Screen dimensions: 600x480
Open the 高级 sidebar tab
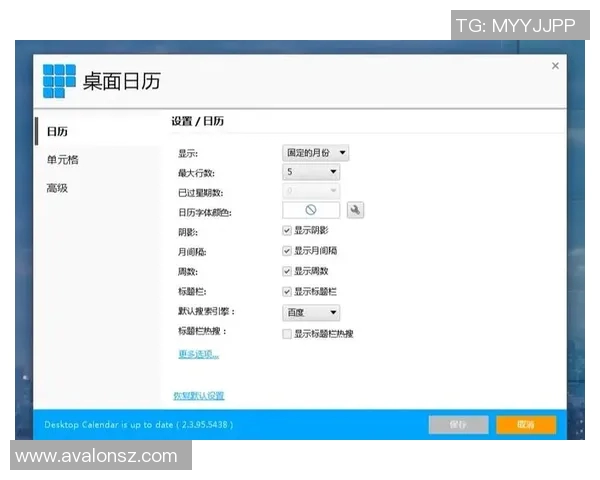[x=57, y=188]
